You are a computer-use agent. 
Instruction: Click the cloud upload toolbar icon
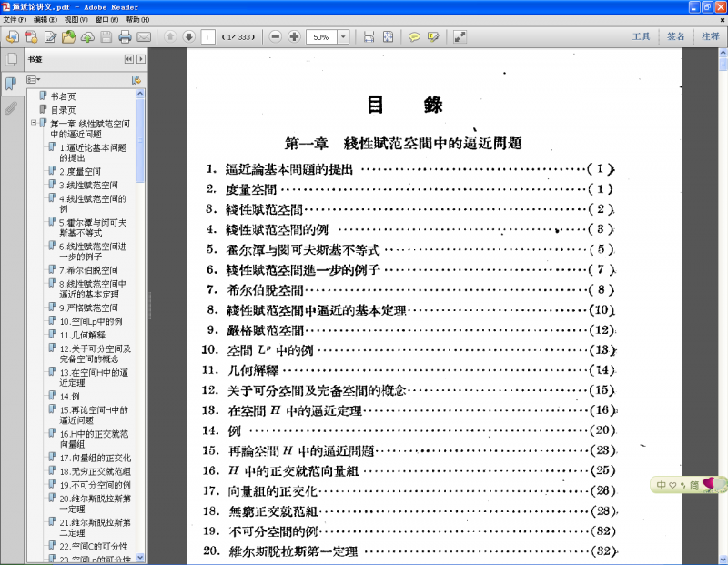point(87,36)
